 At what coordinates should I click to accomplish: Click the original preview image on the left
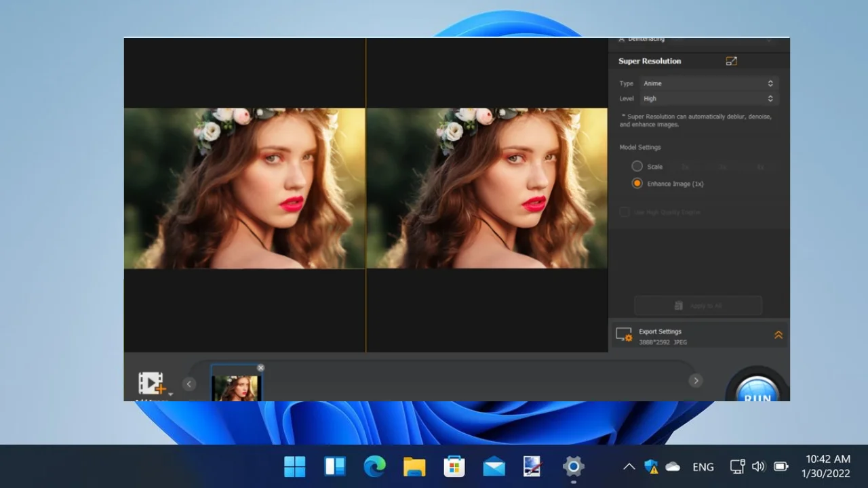pyautogui.click(x=245, y=188)
